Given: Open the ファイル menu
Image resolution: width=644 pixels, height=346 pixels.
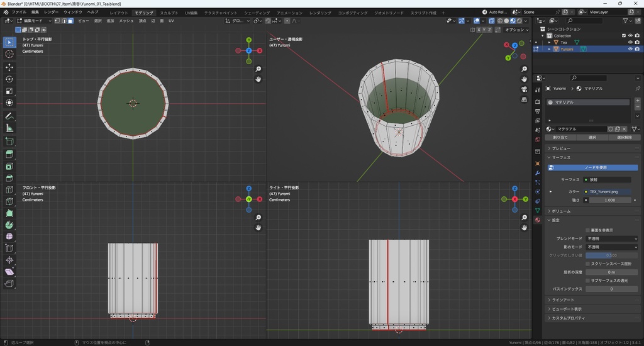Looking at the screenshot, I should coord(19,12).
